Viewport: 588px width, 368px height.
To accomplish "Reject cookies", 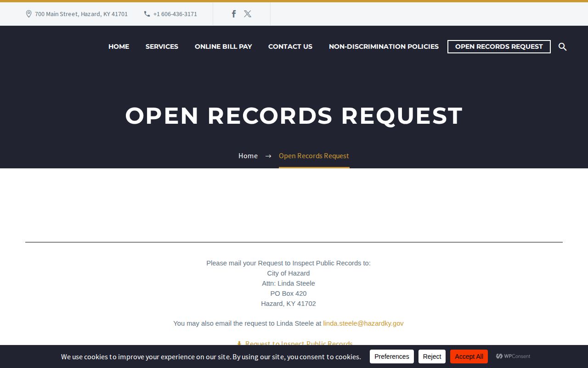I will tap(432, 356).
